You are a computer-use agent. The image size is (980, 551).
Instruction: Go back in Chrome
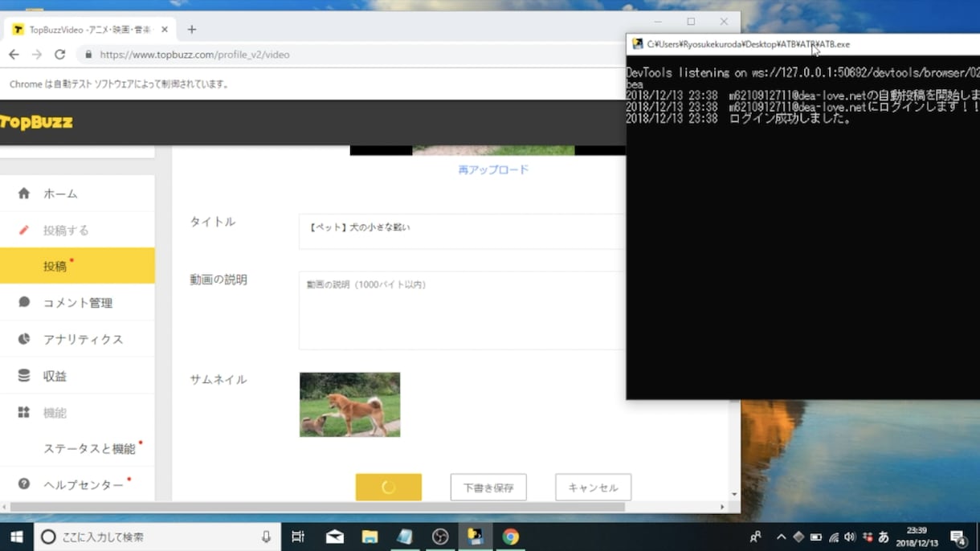(14, 55)
